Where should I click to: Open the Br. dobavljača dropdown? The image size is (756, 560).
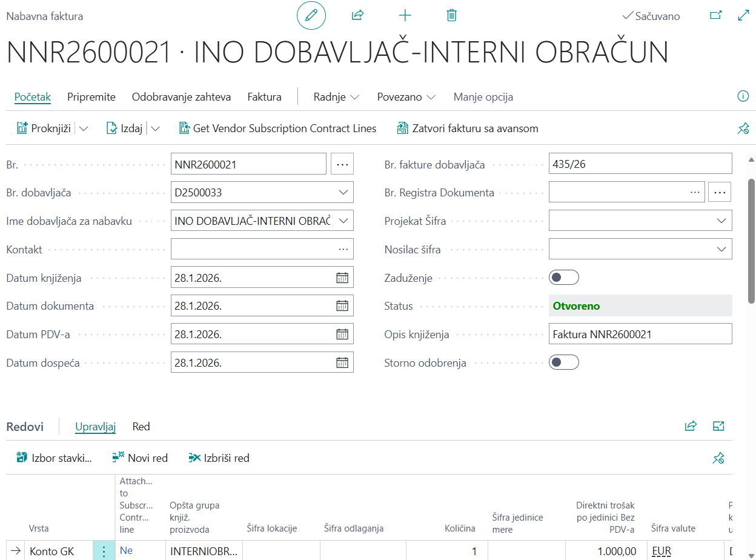coord(343,193)
